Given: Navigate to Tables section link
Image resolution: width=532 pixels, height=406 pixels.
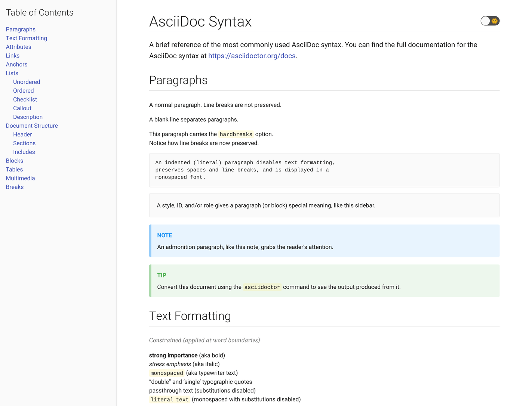Looking at the screenshot, I should tap(14, 170).
